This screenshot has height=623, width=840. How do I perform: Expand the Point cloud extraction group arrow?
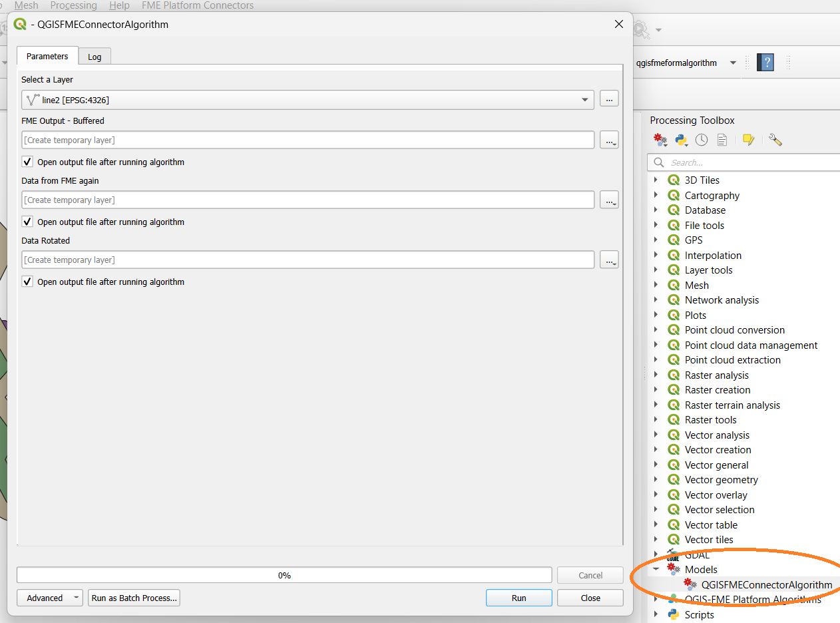click(x=656, y=360)
